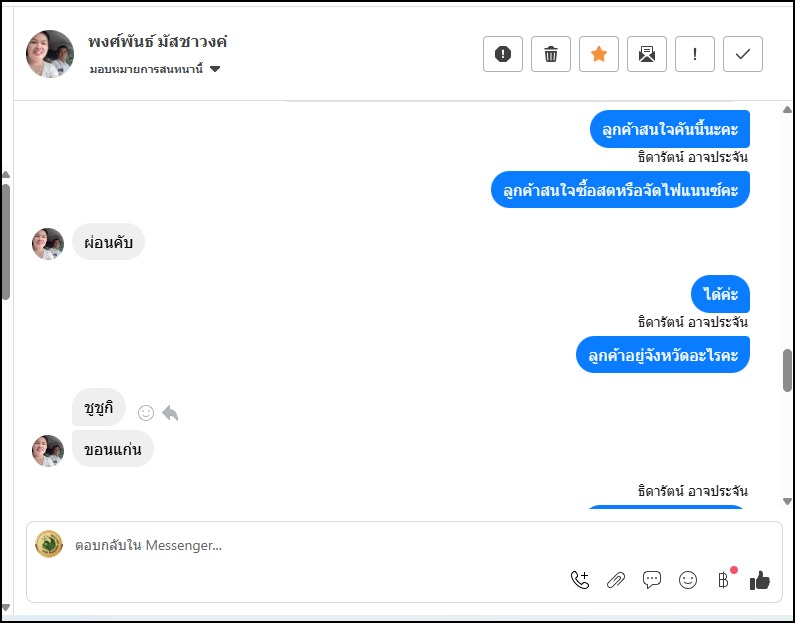
Task: Mark conversation done with checkmark button
Action: [743, 54]
